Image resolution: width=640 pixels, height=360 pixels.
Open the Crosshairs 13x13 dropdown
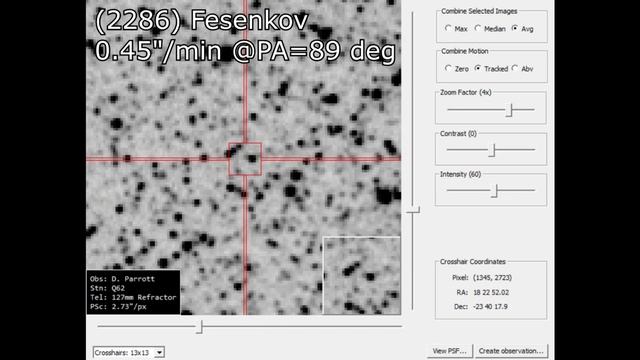[x=129, y=353]
